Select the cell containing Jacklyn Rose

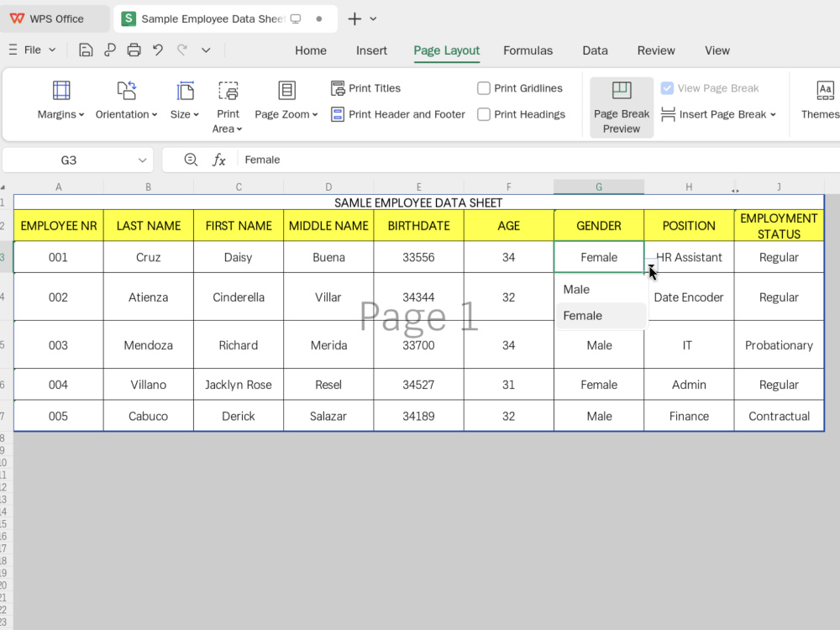coord(239,384)
